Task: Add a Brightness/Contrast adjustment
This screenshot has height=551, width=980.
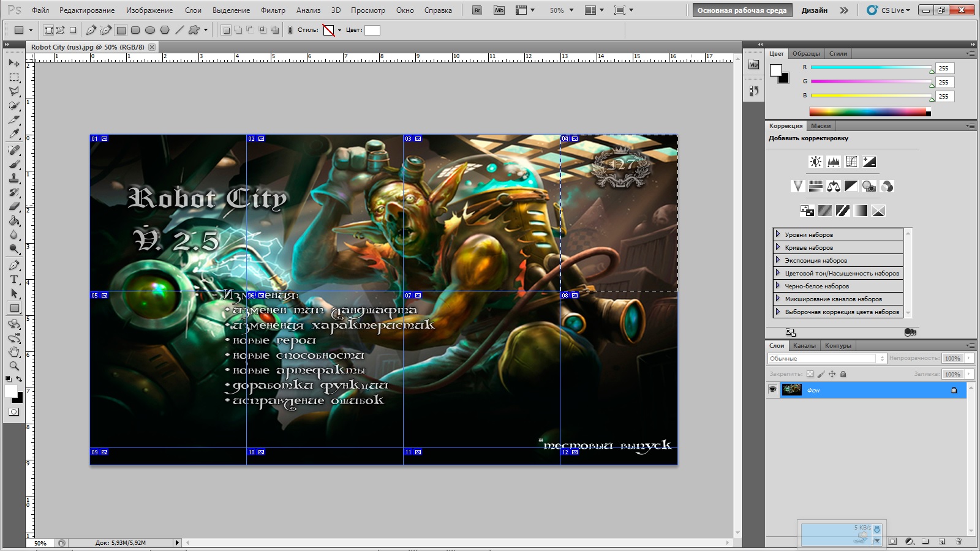Action: tap(815, 162)
